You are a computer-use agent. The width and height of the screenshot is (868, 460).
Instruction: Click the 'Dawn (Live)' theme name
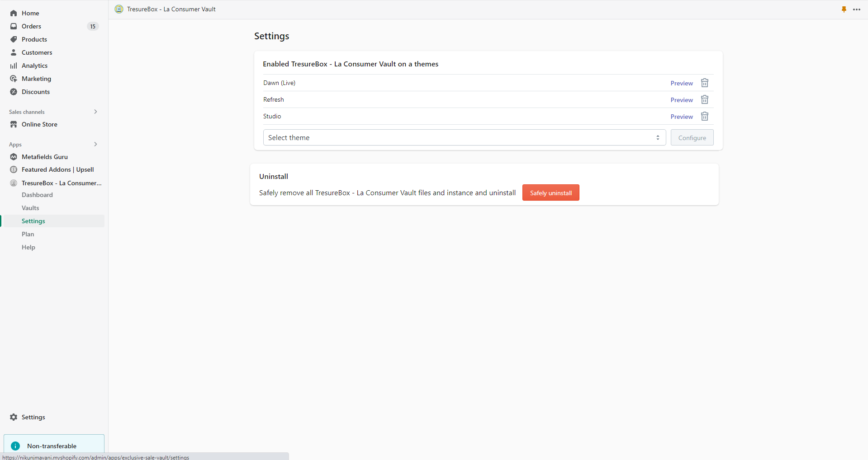pos(279,83)
